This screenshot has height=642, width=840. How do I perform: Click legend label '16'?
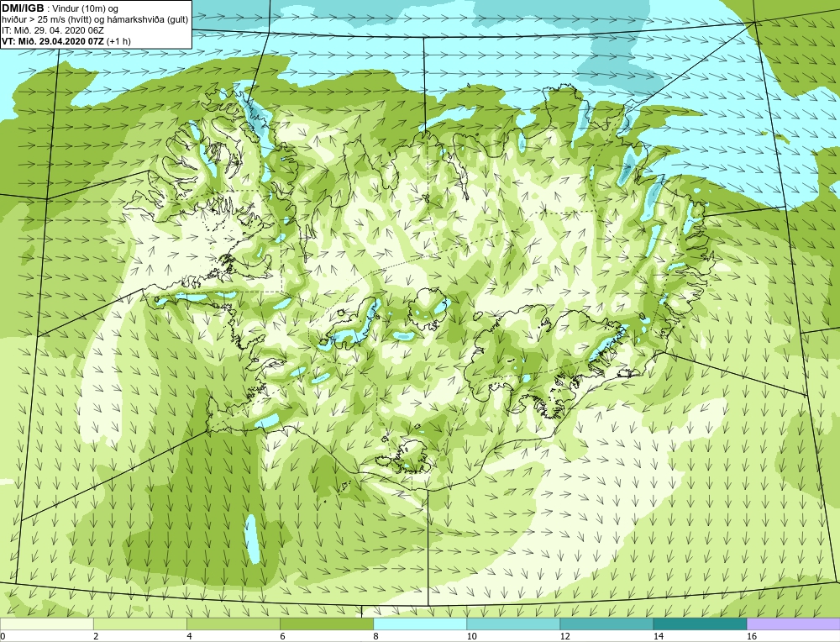(x=752, y=636)
